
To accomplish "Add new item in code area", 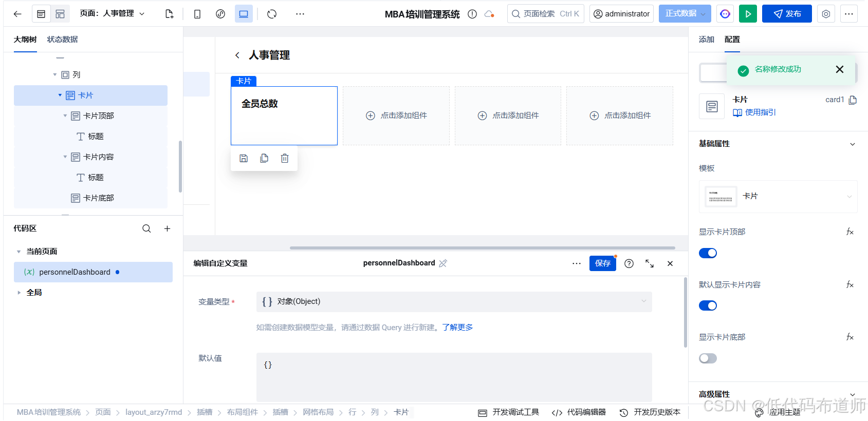I will (167, 228).
